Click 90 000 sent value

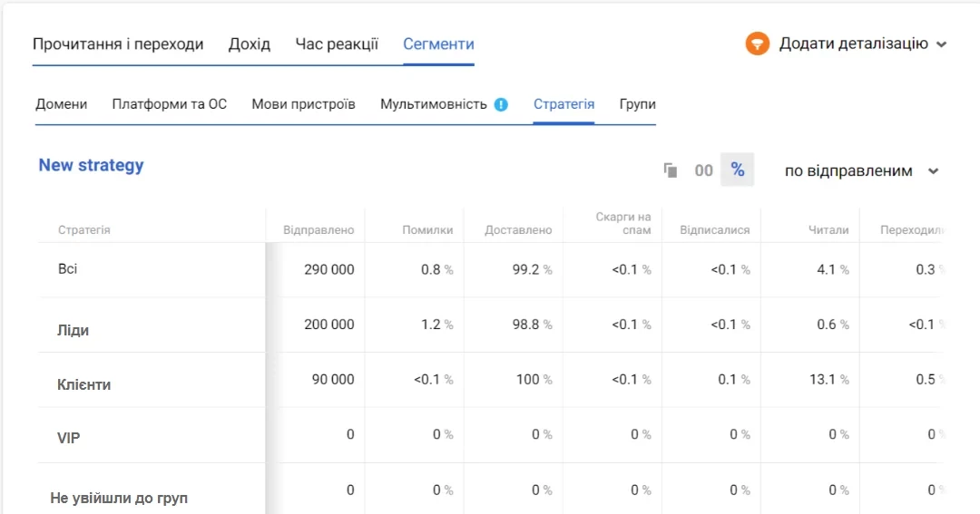[333, 380]
